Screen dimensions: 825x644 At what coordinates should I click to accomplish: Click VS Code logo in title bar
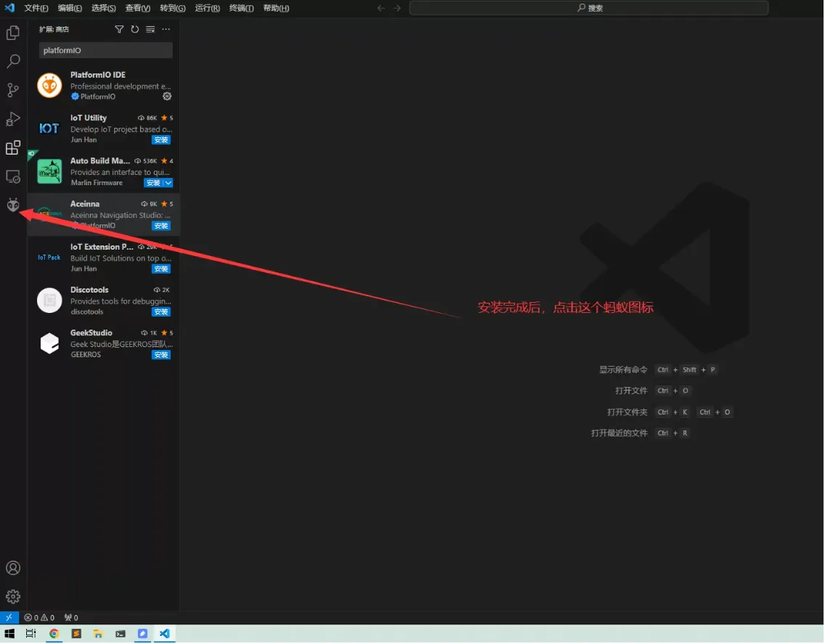pos(9,8)
